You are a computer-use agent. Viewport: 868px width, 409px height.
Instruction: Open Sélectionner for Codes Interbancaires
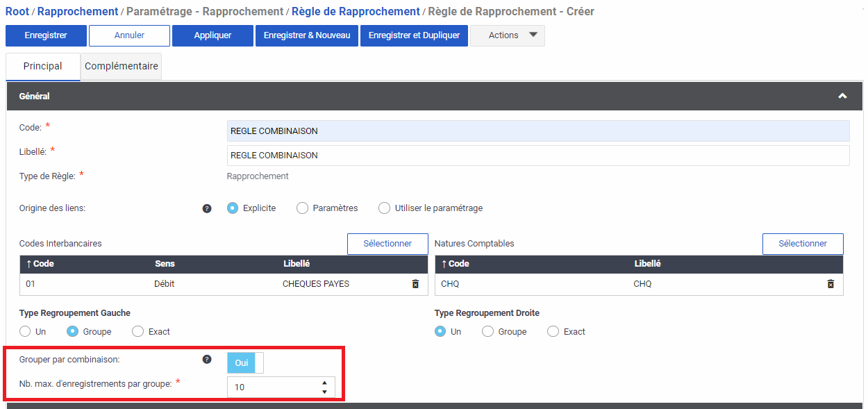[387, 244]
